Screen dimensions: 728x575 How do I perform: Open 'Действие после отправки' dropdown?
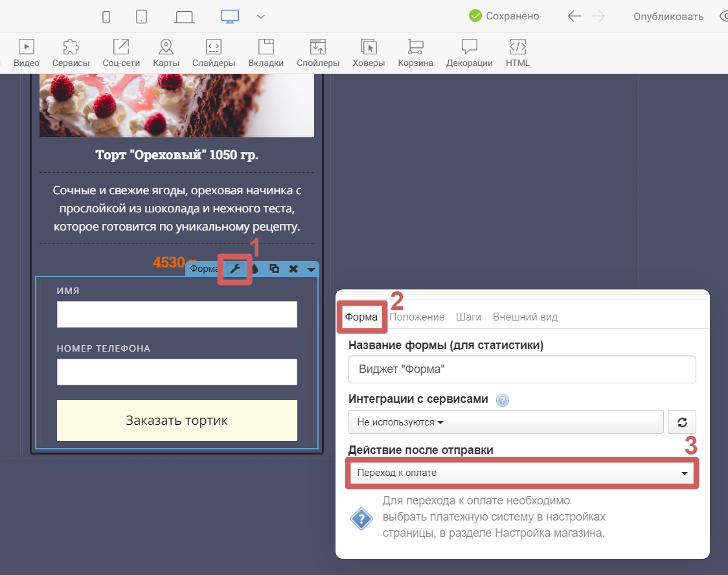coord(521,473)
